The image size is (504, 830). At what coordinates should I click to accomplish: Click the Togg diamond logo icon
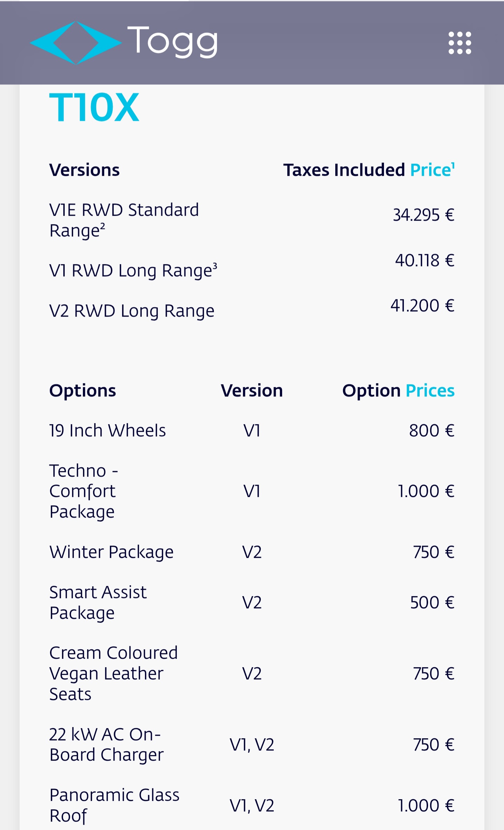(x=76, y=43)
